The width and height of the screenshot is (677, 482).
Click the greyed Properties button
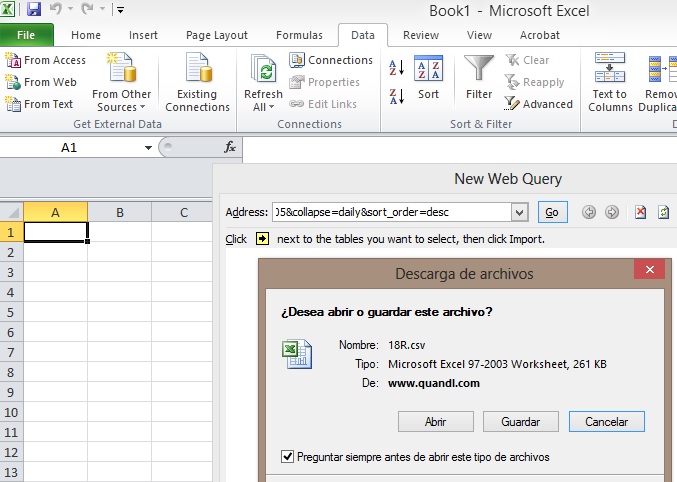(324, 82)
